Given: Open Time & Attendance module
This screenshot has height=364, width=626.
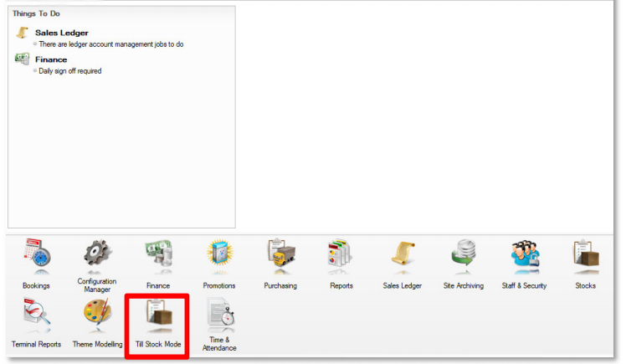Looking at the screenshot, I should coord(219,324).
